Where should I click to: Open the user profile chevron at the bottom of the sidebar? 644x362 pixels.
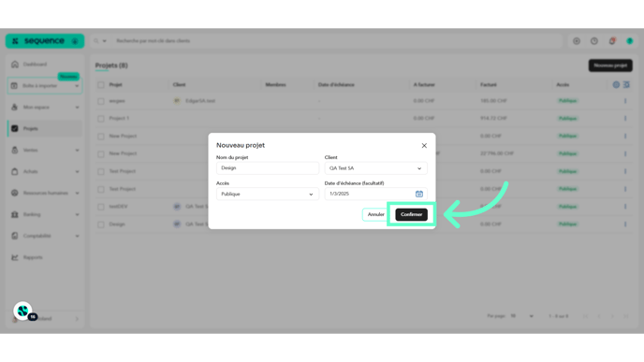77,319
